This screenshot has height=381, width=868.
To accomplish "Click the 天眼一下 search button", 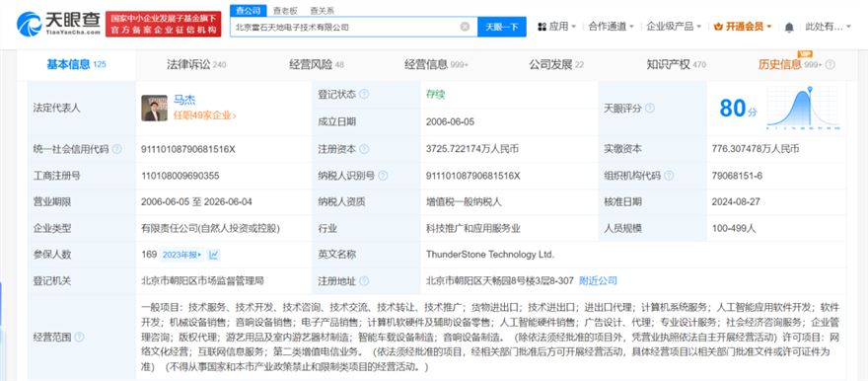I will [501, 26].
